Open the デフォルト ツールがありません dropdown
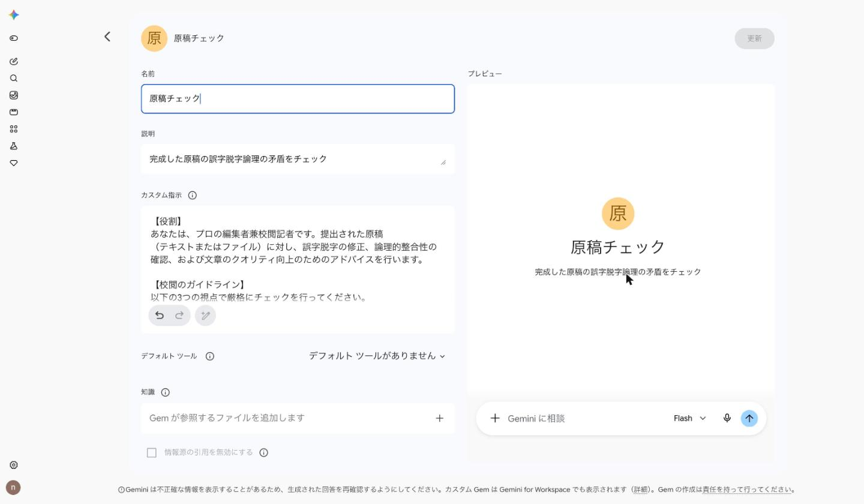Image resolution: width=864 pixels, height=504 pixels. (x=377, y=356)
